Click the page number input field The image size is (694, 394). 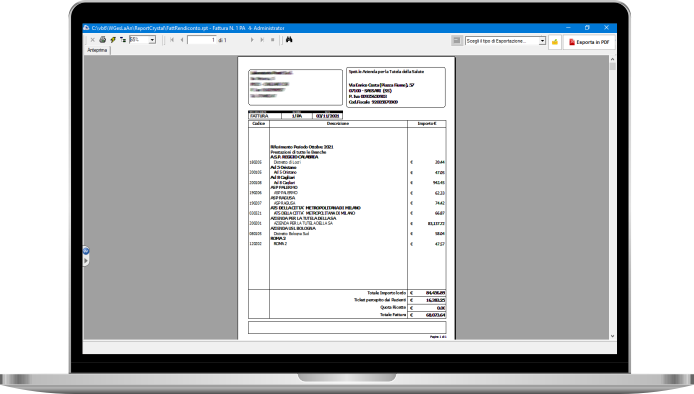[202, 40]
